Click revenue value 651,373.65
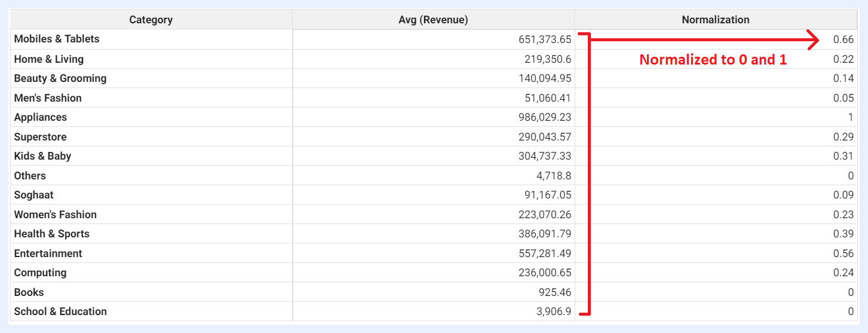 tap(545, 39)
